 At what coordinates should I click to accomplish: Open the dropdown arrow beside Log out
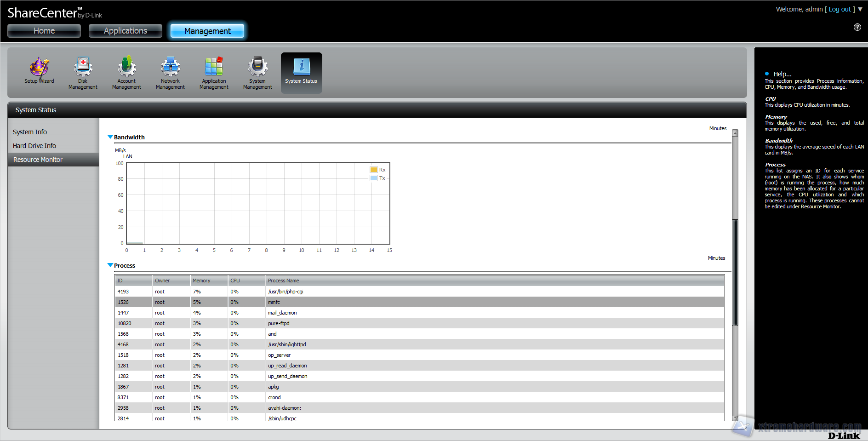coord(860,9)
